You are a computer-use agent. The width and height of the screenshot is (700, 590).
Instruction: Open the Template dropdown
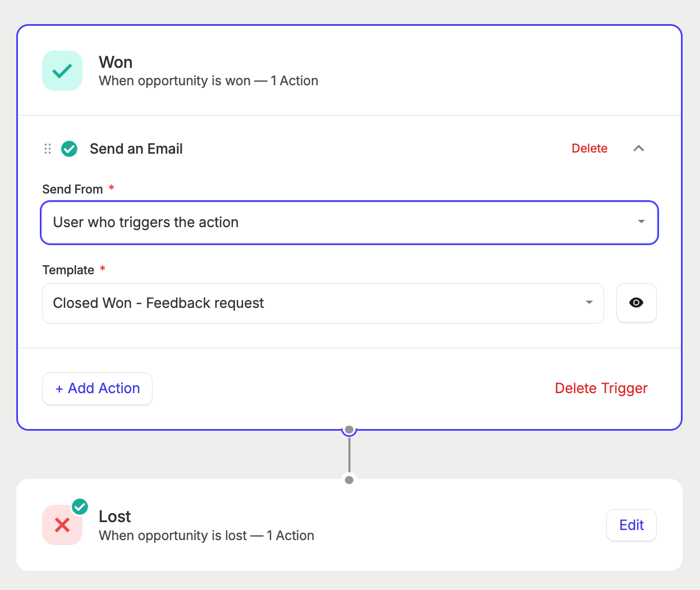pos(323,303)
